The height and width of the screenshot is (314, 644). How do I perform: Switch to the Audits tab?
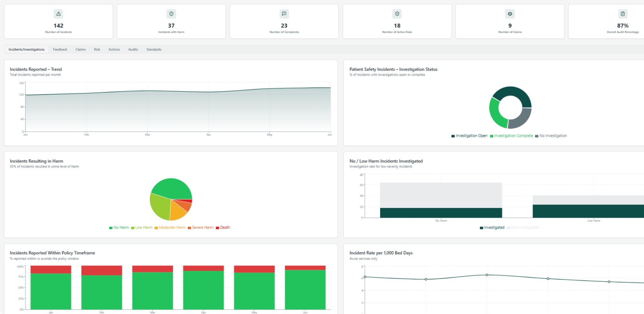(x=133, y=50)
